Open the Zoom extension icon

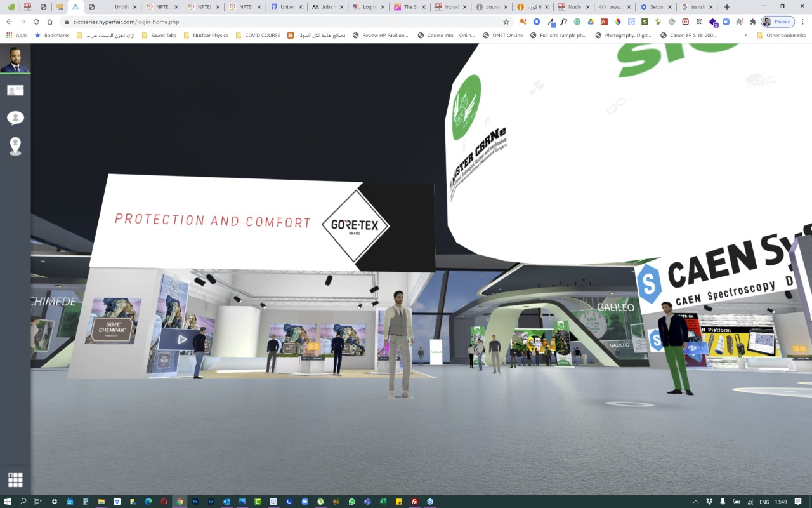(x=726, y=22)
